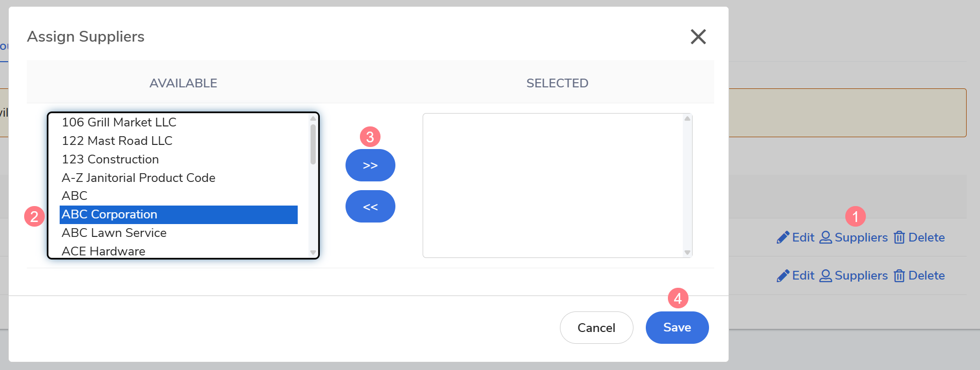This screenshot has width=980, height=370.
Task: Click the person icon beside first Suppliers
Action: coord(825,237)
